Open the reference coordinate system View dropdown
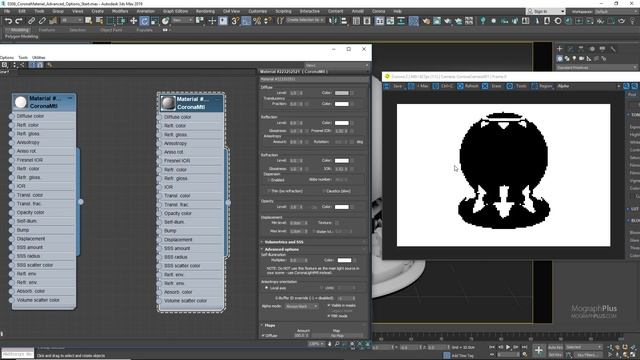Screen dimensions: 640x360 click(182, 20)
